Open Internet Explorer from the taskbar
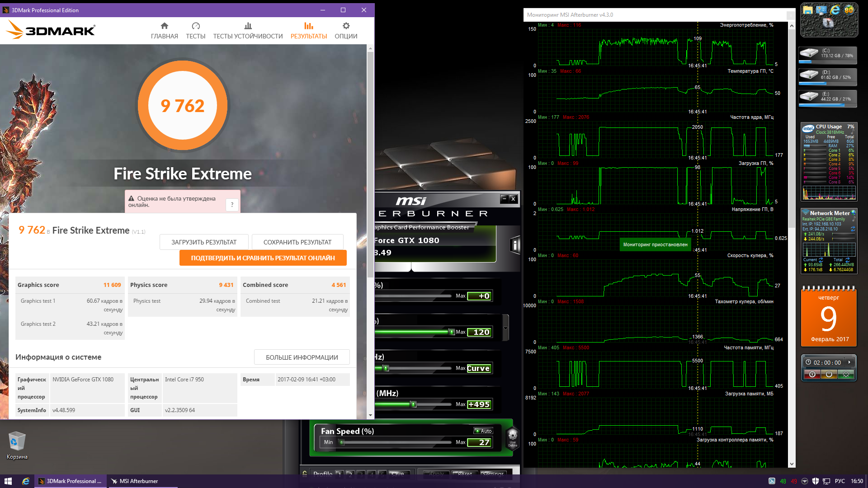Image resolution: width=868 pixels, height=488 pixels. (26, 481)
